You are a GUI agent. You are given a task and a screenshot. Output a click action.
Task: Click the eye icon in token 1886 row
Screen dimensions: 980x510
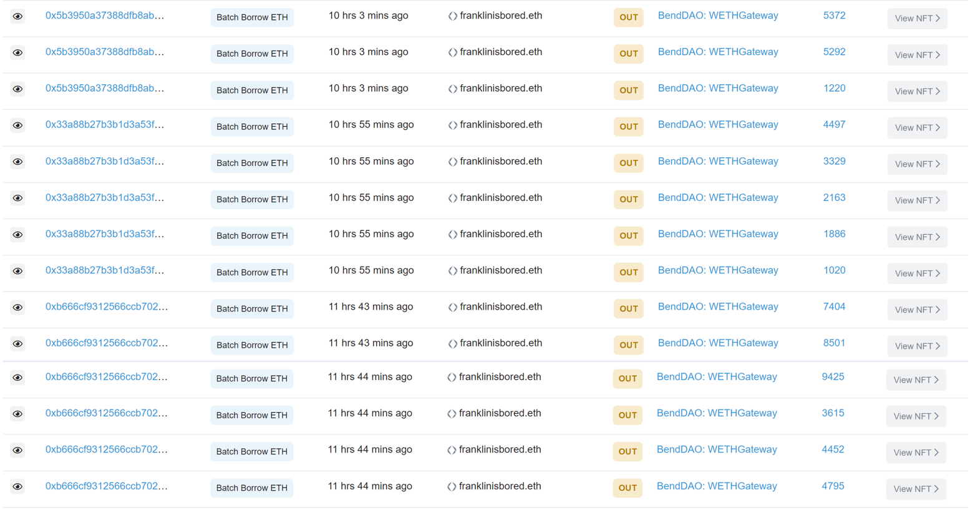(17, 235)
